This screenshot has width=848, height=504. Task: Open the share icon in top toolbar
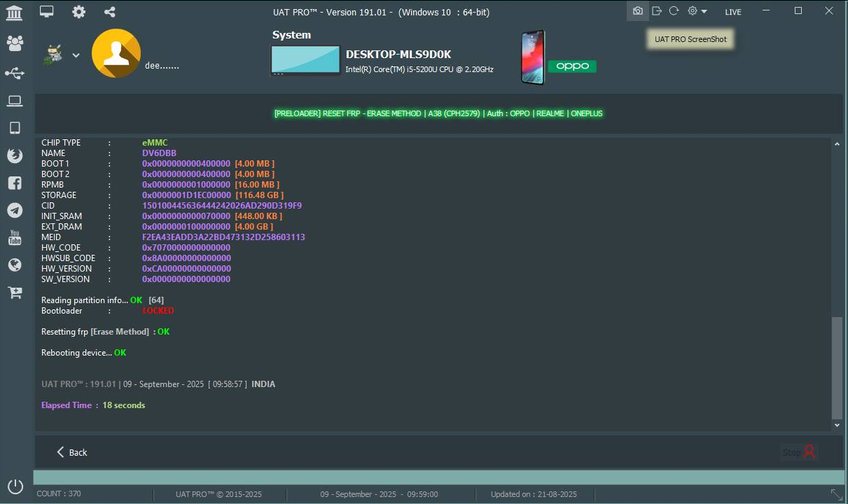point(109,12)
